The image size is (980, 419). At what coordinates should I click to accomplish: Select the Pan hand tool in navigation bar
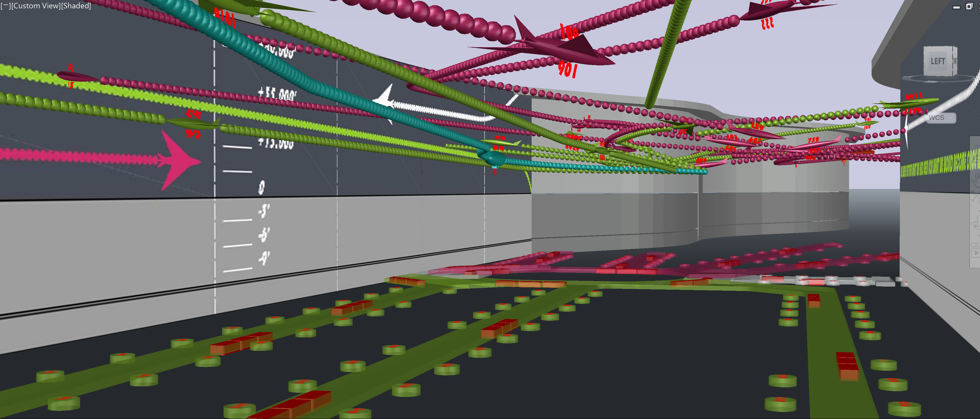pos(976,181)
